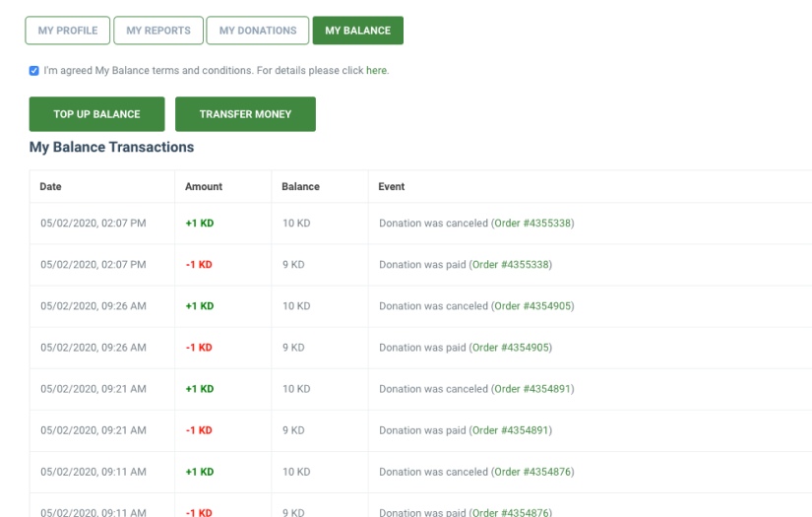Open paid Order #4354905 link

(x=511, y=348)
